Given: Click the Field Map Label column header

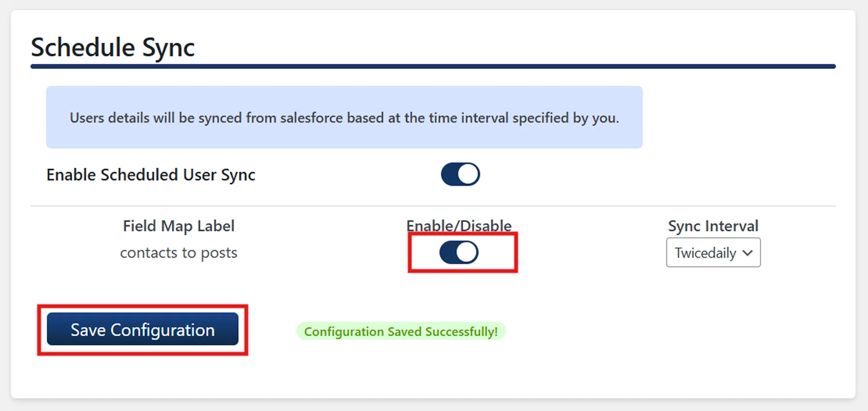Looking at the screenshot, I should [x=178, y=226].
